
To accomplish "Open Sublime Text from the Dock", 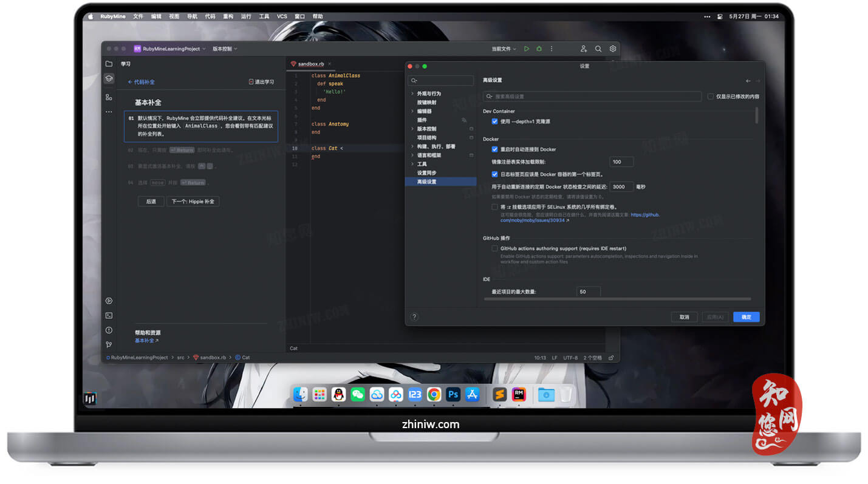I will tap(499, 394).
